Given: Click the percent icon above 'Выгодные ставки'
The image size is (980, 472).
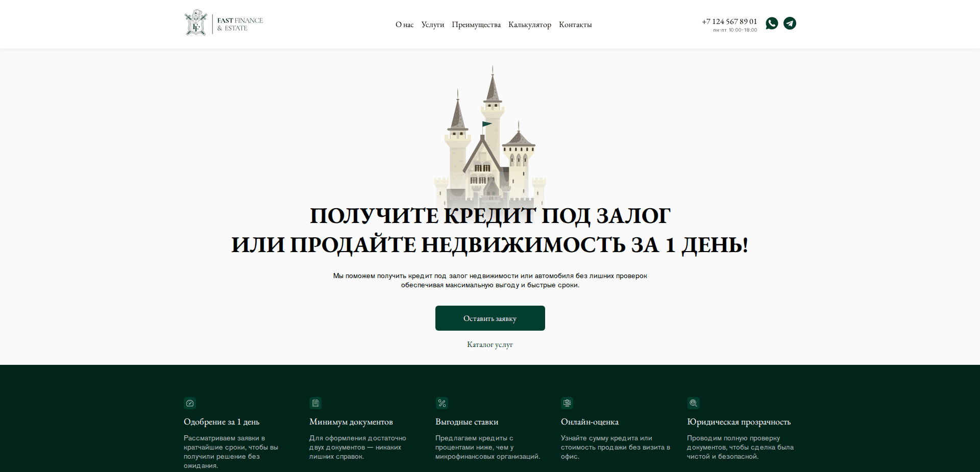Looking at the screenshot, I should [442, 403].
